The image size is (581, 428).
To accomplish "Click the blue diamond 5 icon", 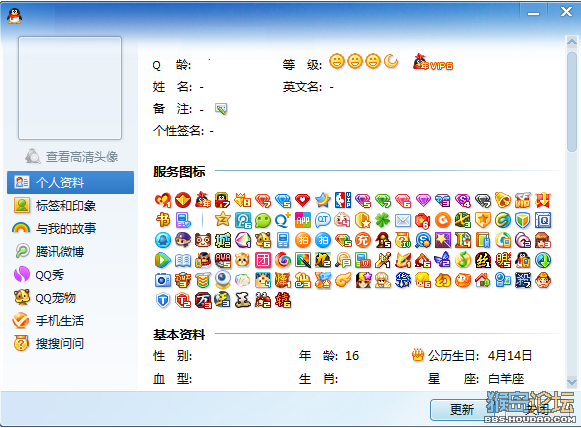I will pyautogui.click(x=283, y=200).
